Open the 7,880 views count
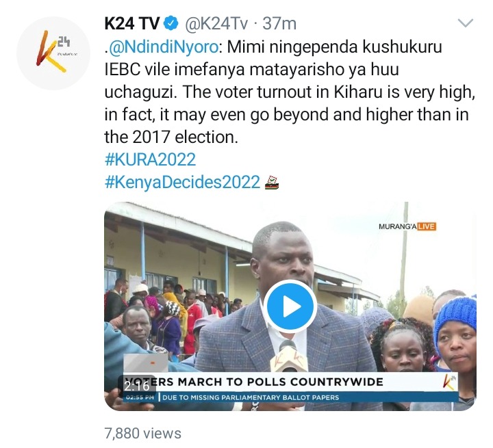 [143, 433]
